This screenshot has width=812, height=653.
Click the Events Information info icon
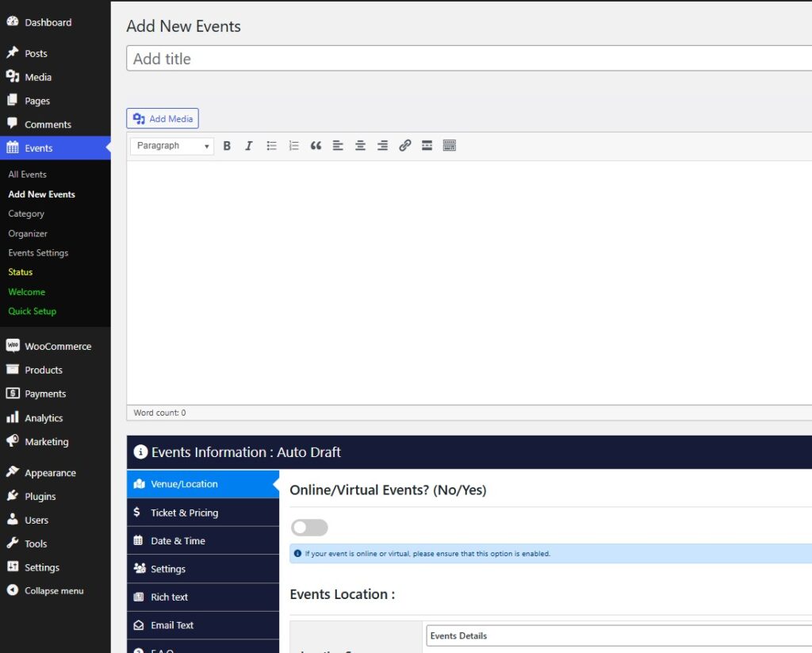coord(140,452)
